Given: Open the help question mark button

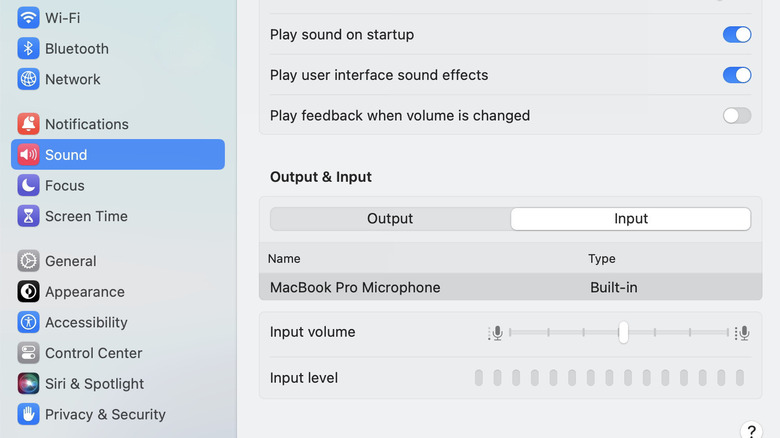Looking at the screenshot, I should pyautogui.click(x=751, y=431).
